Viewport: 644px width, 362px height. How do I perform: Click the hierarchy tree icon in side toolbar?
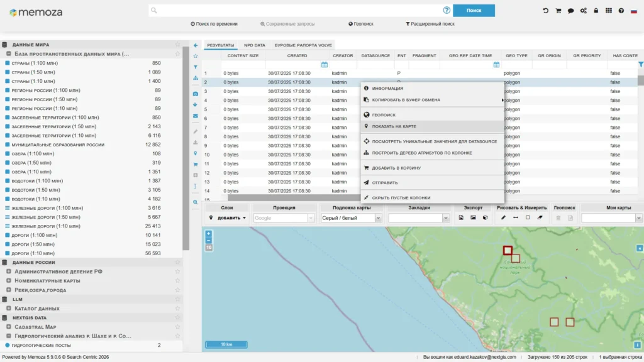196,78
